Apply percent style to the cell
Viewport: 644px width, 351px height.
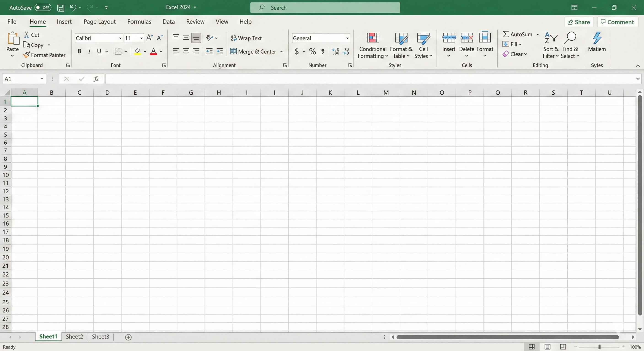pyautogui.click(x=312, y=51)
